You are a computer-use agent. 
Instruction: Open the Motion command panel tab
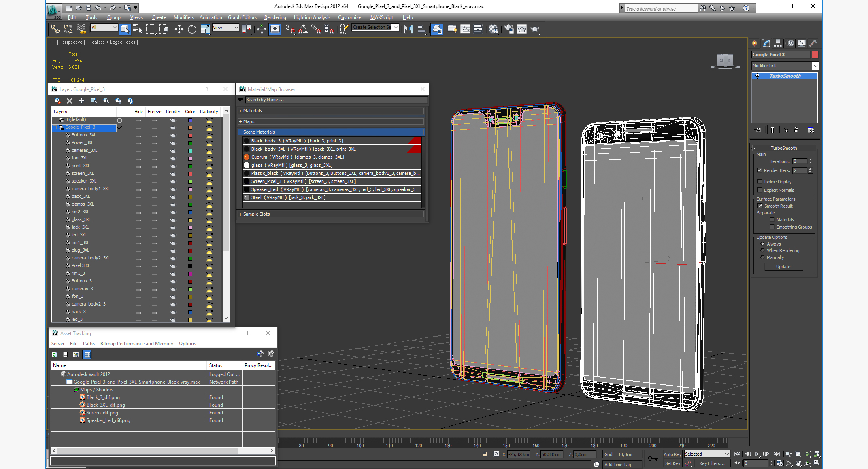790,43
